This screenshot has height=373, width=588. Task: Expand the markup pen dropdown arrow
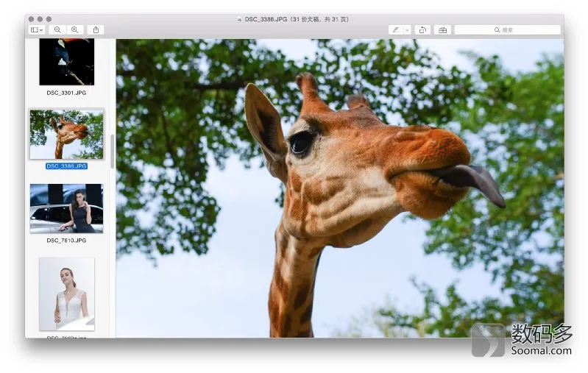tap(407, 30)
